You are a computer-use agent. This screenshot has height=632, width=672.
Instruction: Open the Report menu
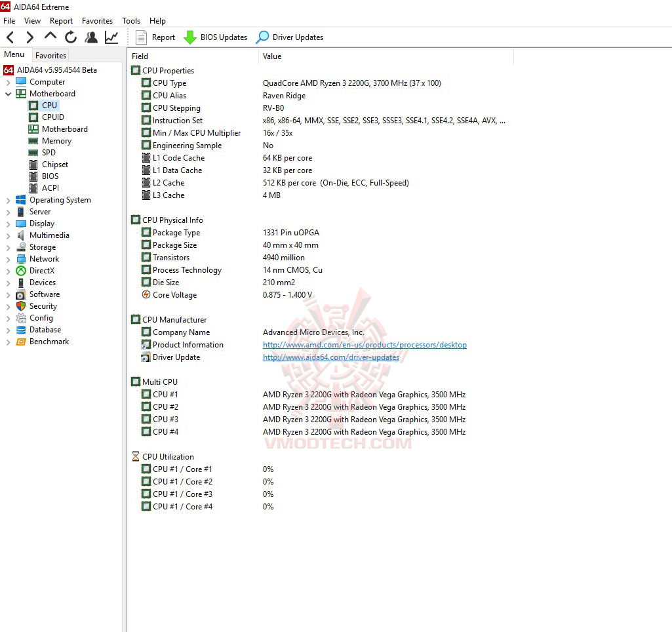point(61,20)
